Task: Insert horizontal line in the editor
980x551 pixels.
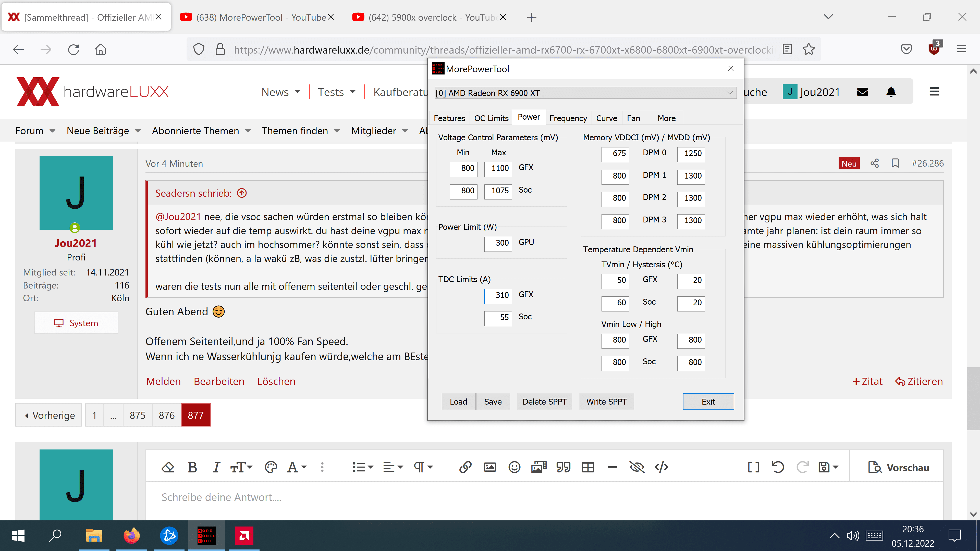Action: (x=612, y=467)
